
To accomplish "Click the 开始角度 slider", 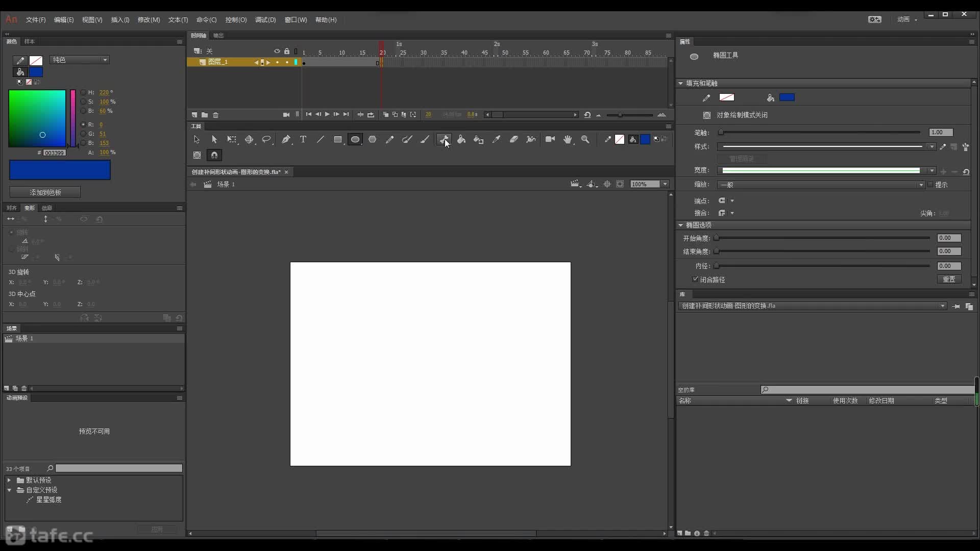I will 822,238.
